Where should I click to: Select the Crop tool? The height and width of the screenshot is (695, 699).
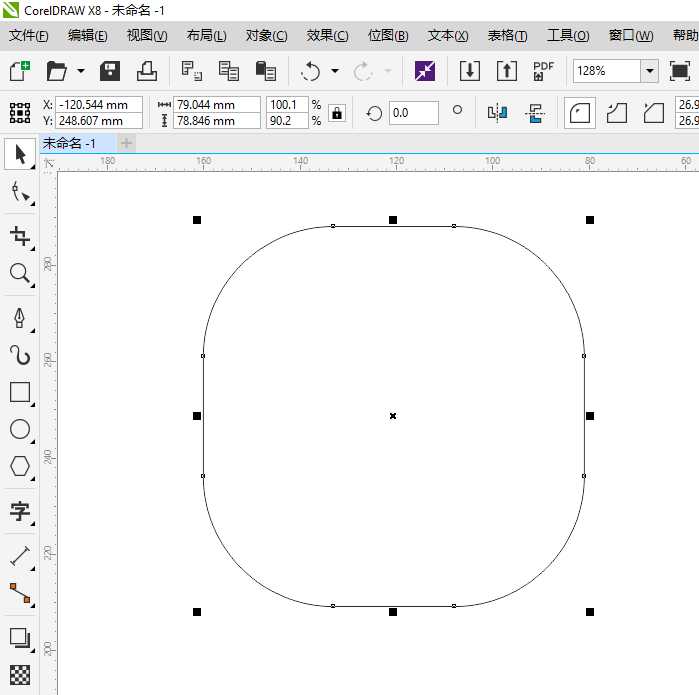point(19,236)
